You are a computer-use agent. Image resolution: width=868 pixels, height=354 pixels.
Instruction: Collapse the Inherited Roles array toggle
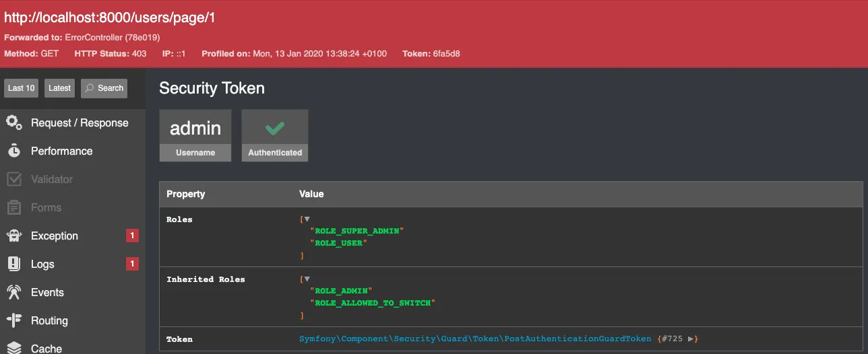point(307,279)
